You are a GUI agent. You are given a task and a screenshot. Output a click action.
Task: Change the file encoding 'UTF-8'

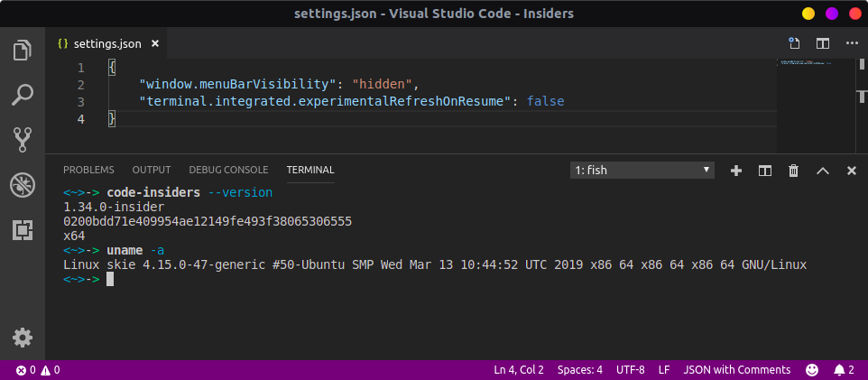pos(631,370)
